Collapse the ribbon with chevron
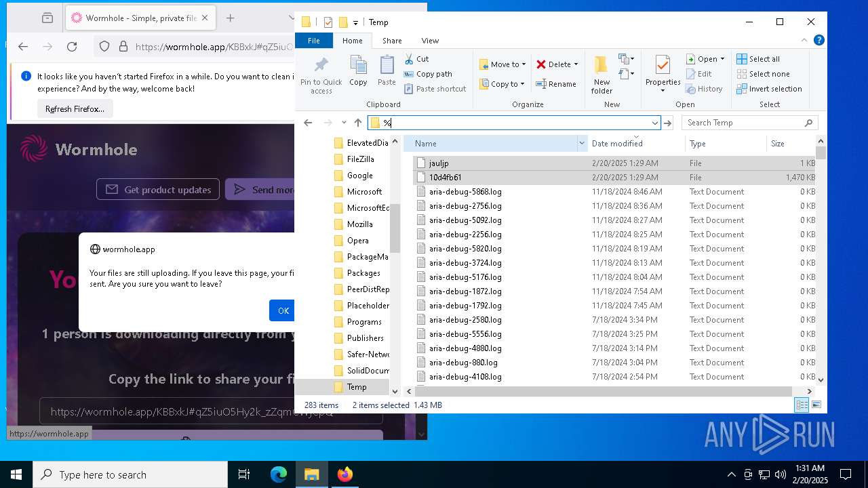 (x=806, y=41)
